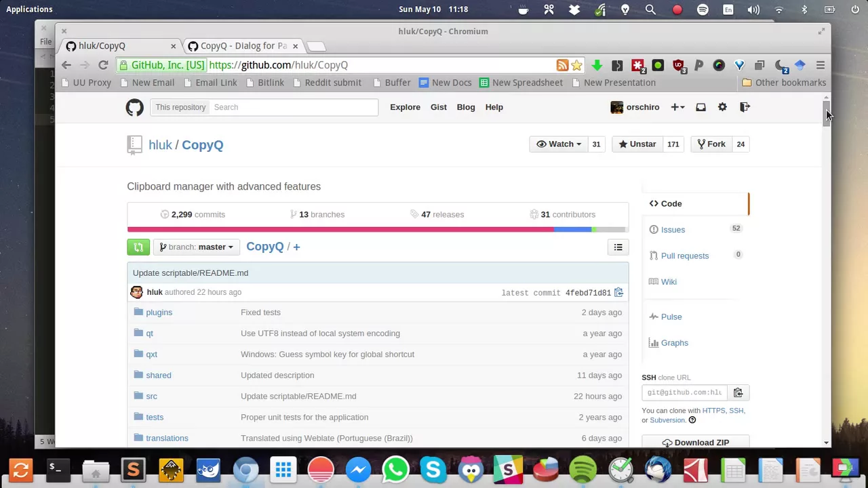Open the Pulse section
This screenshot has height=488, width=868.
coord(671,317)
